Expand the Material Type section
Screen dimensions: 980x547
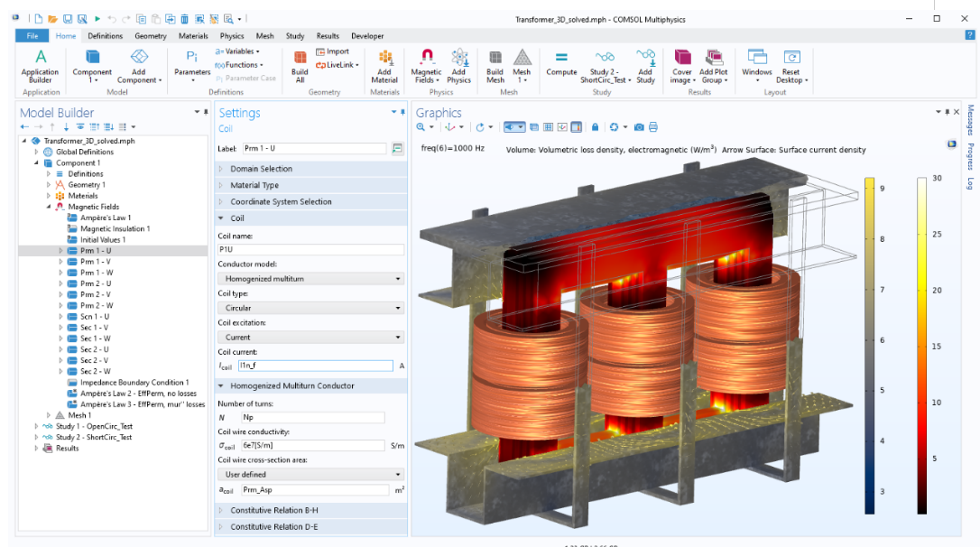(x=311, y=185)
